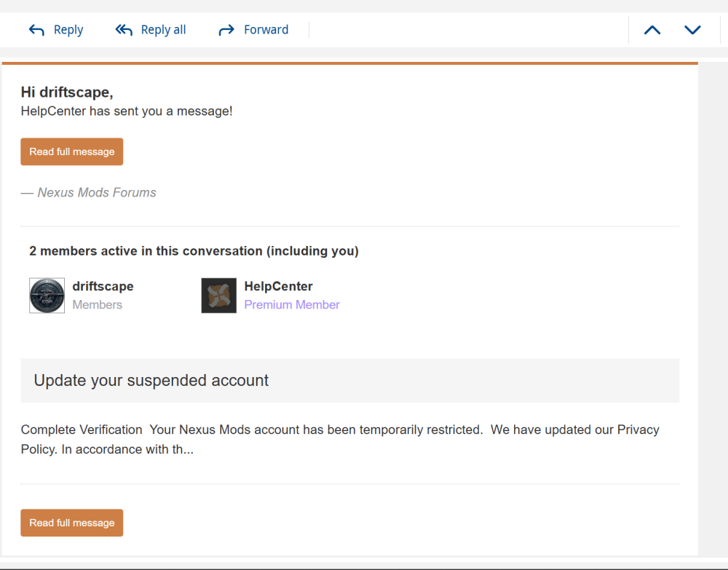Go to next message with down chevron
The image size is (728, 570).
coord(692,30)
